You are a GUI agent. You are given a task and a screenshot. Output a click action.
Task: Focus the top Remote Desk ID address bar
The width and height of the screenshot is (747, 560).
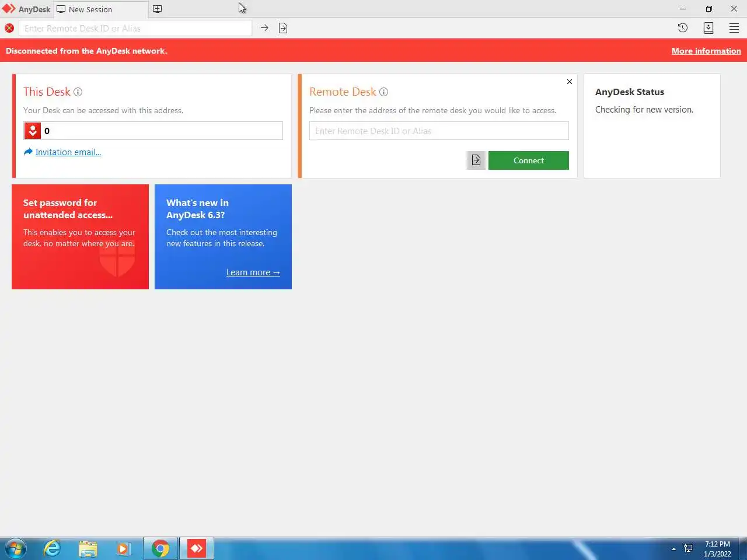click(x=135, y=28)
